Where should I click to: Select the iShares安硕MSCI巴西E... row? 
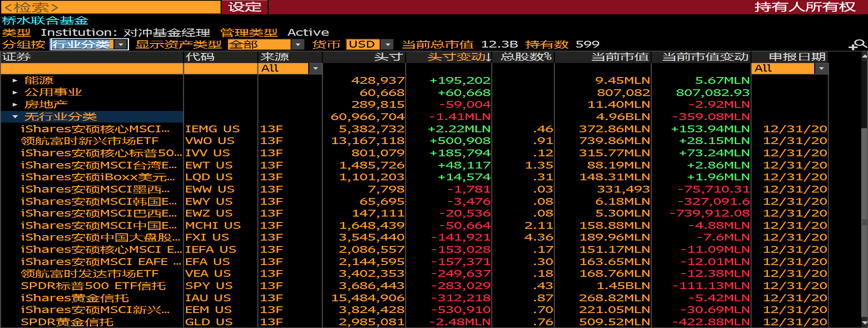coord(414,213)
